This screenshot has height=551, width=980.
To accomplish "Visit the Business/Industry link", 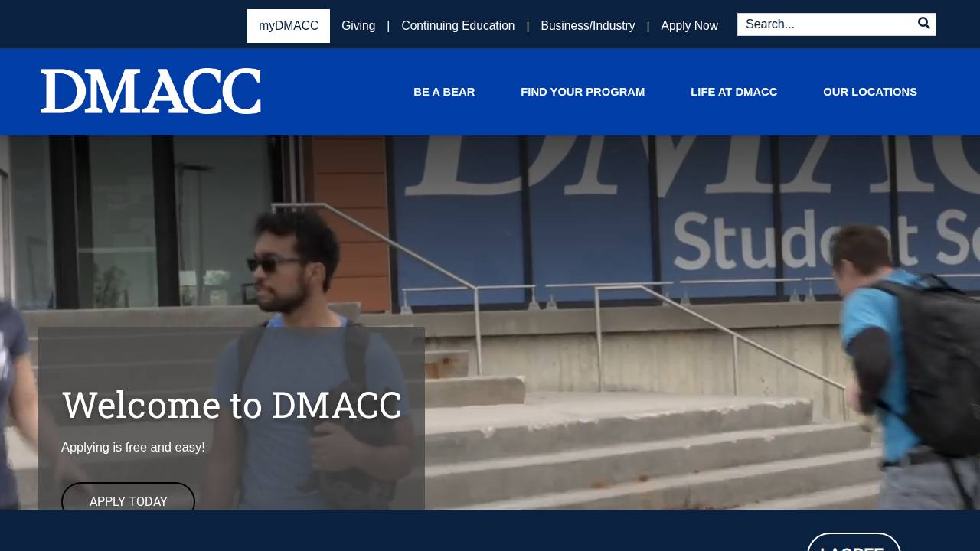I will [x=588, y=26].
